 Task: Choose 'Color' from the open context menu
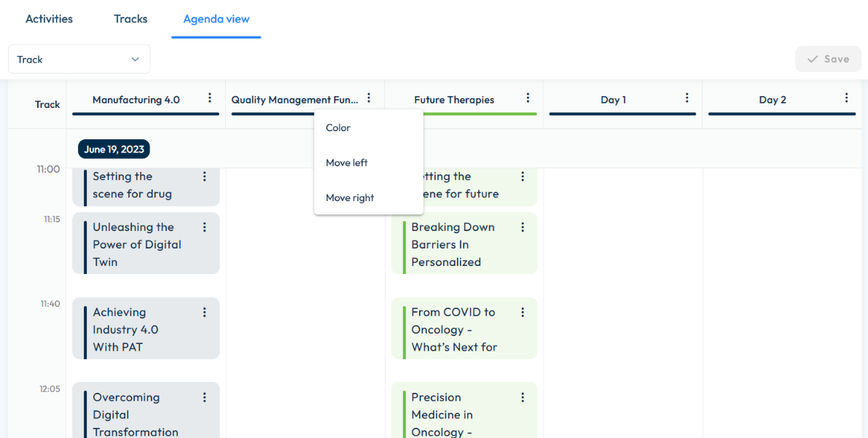[337, 128]
